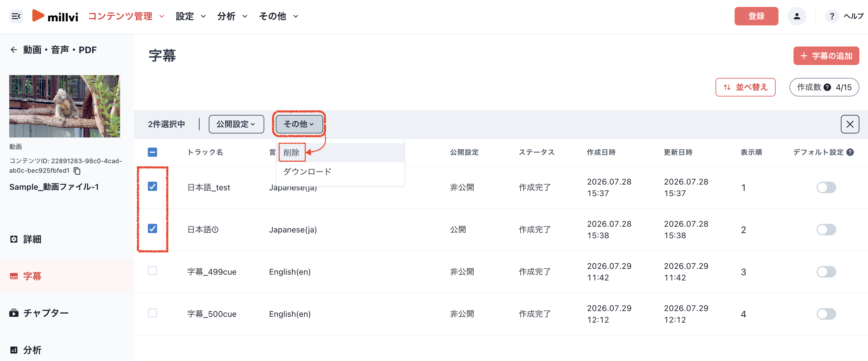Image resolution: width=868 pixels, height=361 pixels.
Task: Click the デフォルト設定 help icon
Action: click(850, 152)
